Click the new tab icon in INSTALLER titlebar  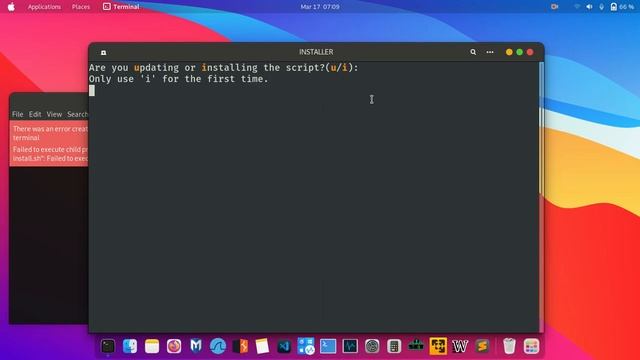[104, 52]
